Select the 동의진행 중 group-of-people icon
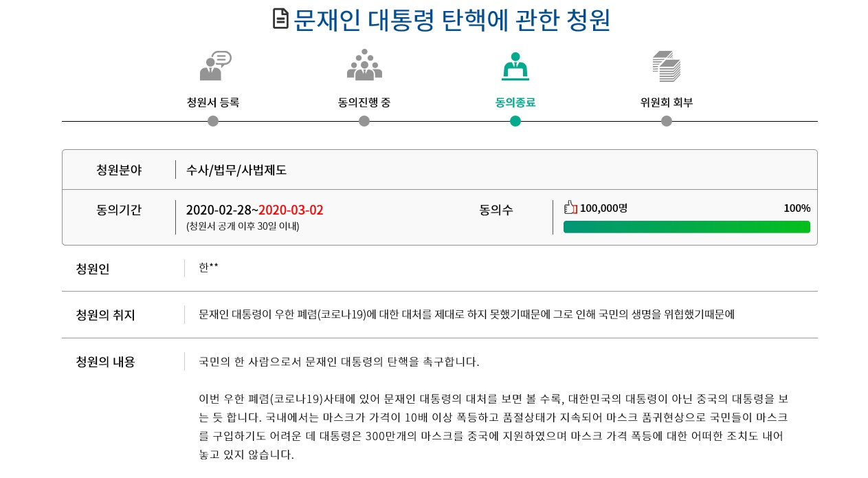Image resolution: width=868 pixels, height=478 pixels. pyautogui.click(x=364, y=65)
